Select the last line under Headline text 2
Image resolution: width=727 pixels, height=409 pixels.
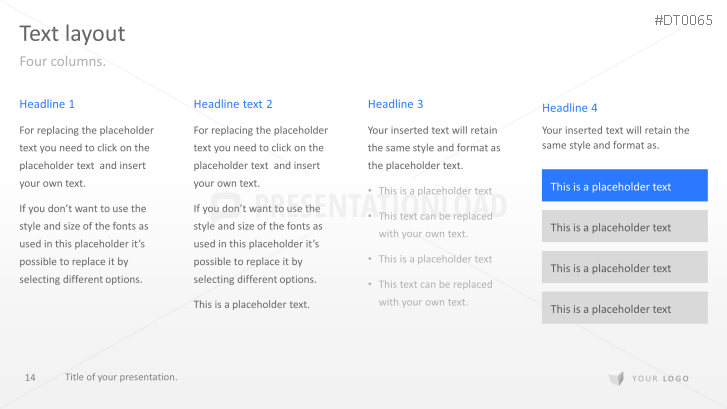251,305
